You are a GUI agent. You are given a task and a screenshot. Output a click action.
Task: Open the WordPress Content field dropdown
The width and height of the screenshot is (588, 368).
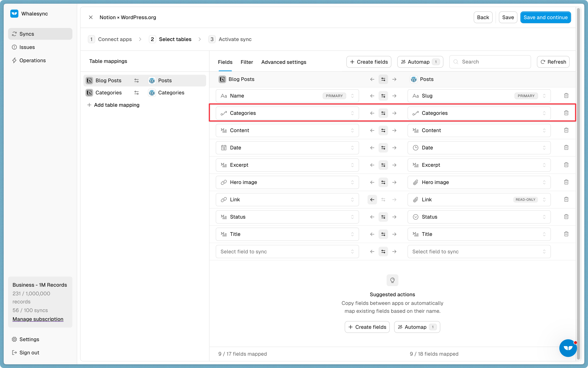pos(479,130)
